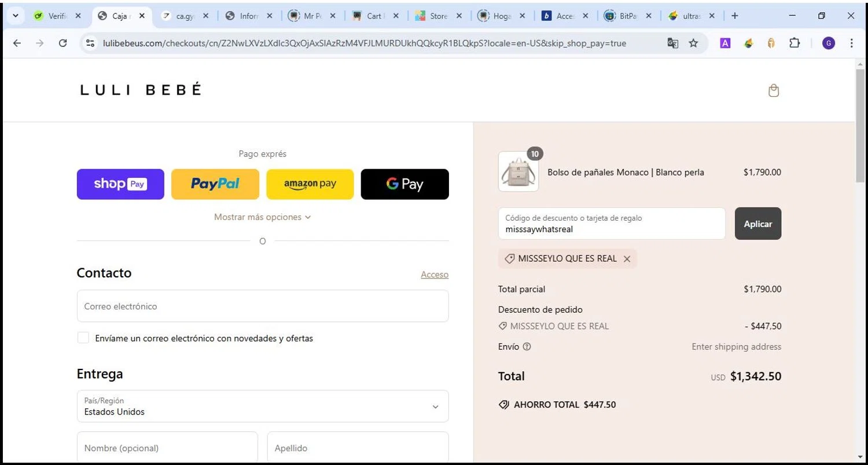Viewport: 868px width, 465px height.
Task: Pay with Shop Pay
Action: point(120,184)
